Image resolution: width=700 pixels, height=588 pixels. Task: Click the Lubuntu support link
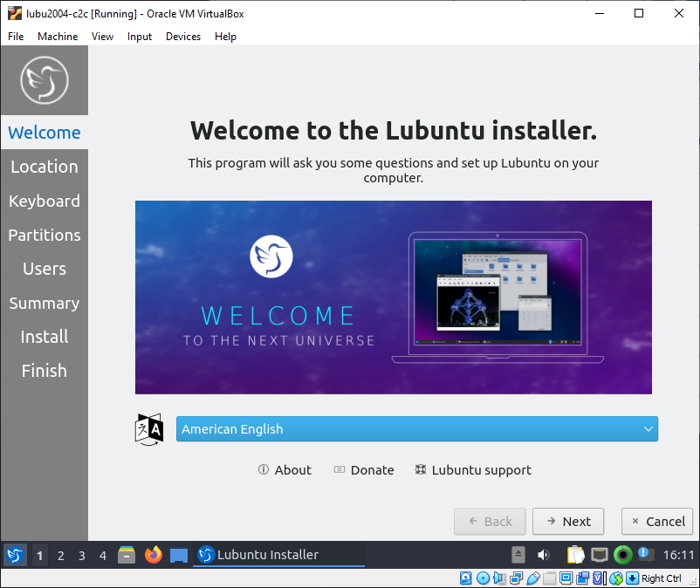(472, 469)
